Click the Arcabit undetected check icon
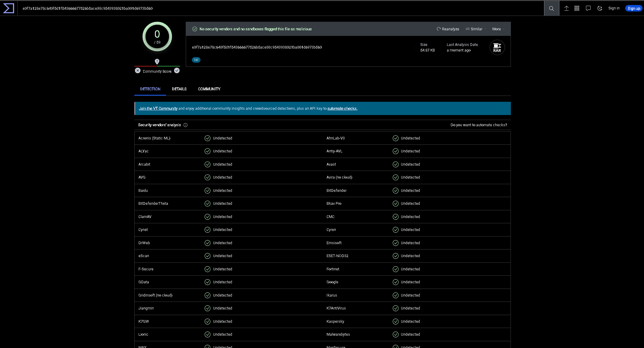The width and height of the screenshot is (644, 348). coord(208,164)
